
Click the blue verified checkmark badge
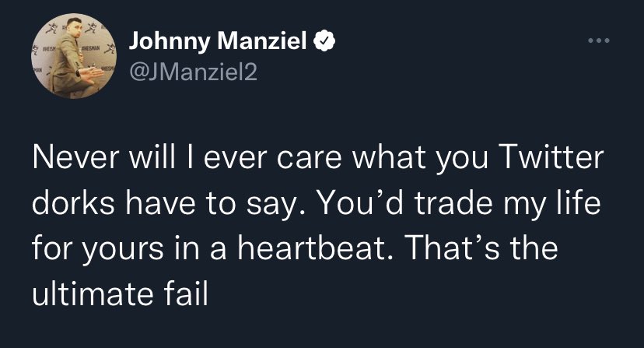[325, 40]
